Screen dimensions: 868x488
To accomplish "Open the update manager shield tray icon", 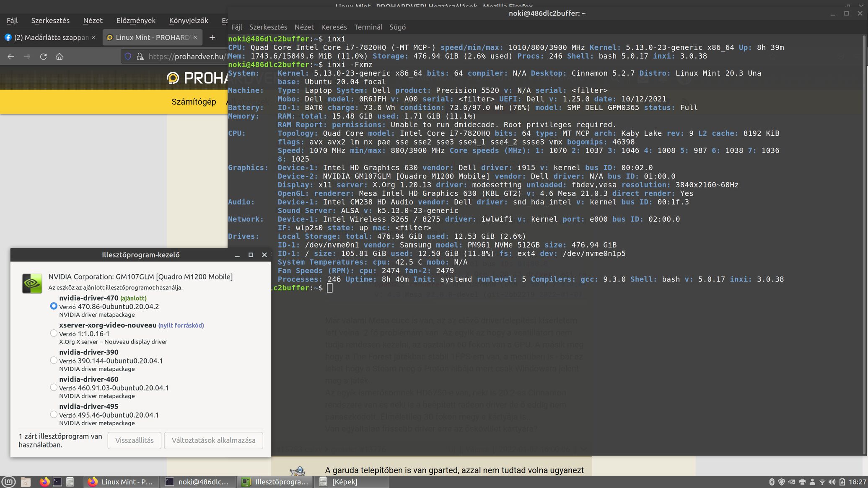I will pyautogui.click(x=781, y=482).
